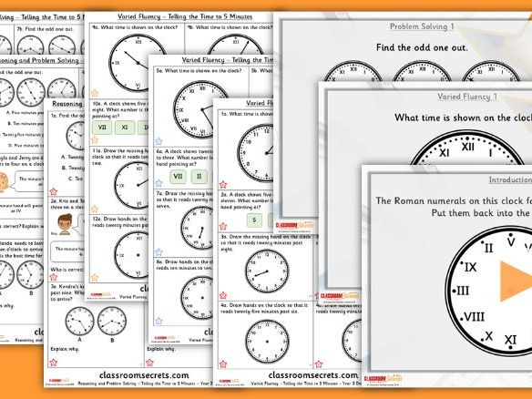The image size is (532, 399).
Task: Click the numeral VIII on the Introduction clock
Action: click(x=474, y=317)
